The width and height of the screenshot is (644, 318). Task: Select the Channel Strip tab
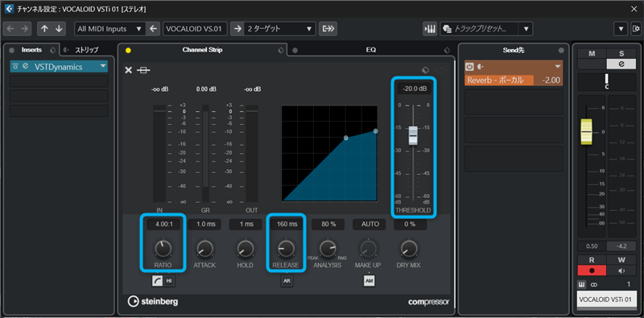(x=202, y=50)
